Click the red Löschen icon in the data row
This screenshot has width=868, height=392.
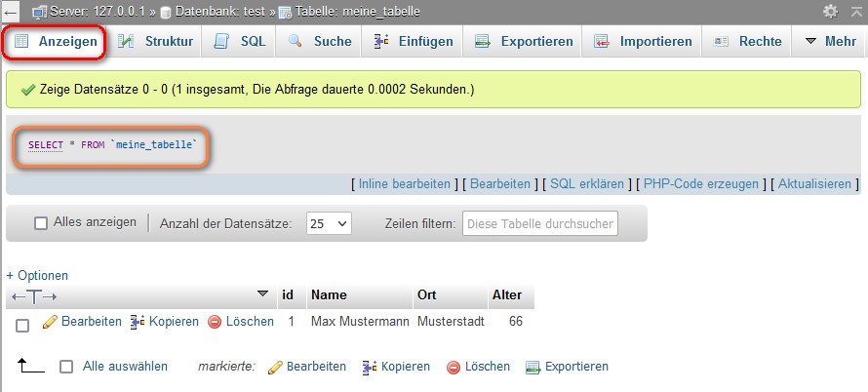tap(216, 322)
